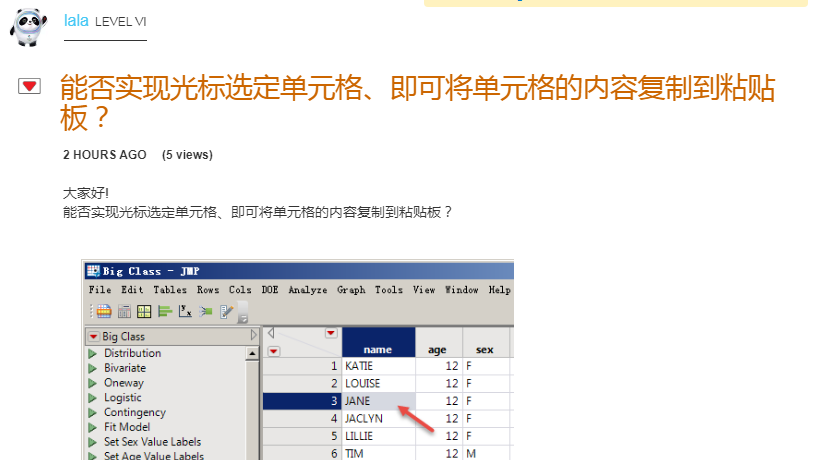Run the Logistic script green triangle
This screenshot has width=832, height=460.
pos(93,398)
